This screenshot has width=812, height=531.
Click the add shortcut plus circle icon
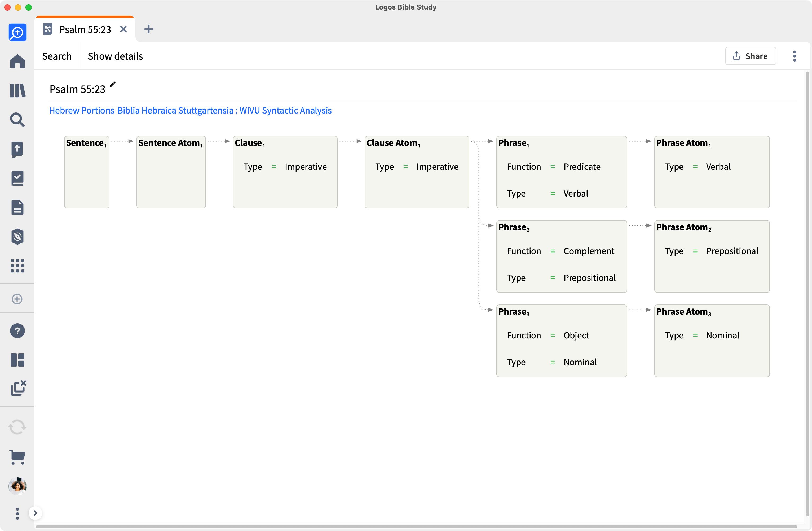[17, 299]
